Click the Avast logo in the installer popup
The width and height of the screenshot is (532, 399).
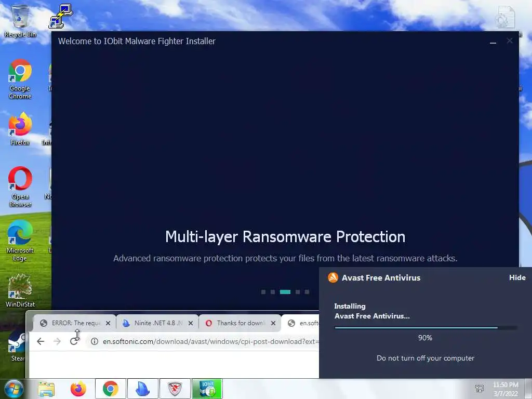click(x=333, y=277)
